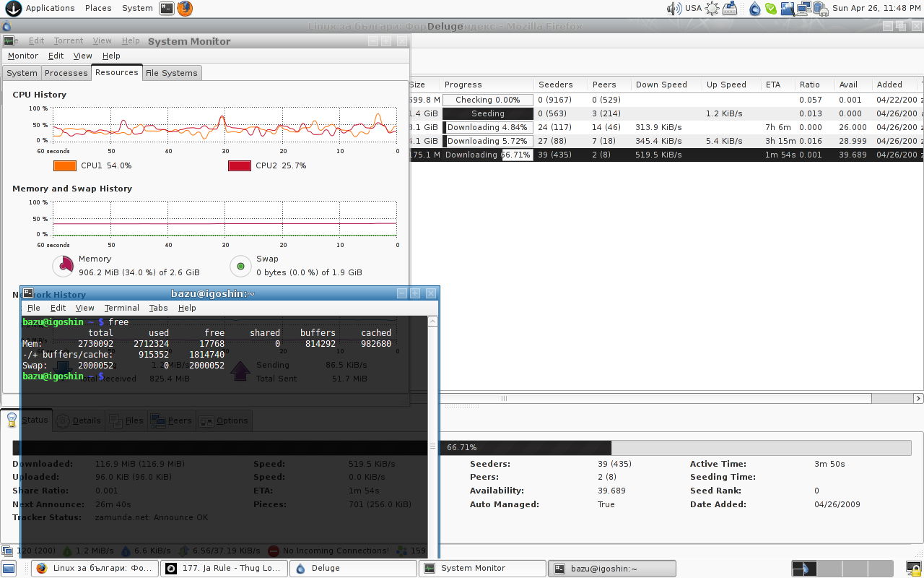Switch to the File Systems tab
This screenshot has width=924, height=578.
[x=171, y=73]
